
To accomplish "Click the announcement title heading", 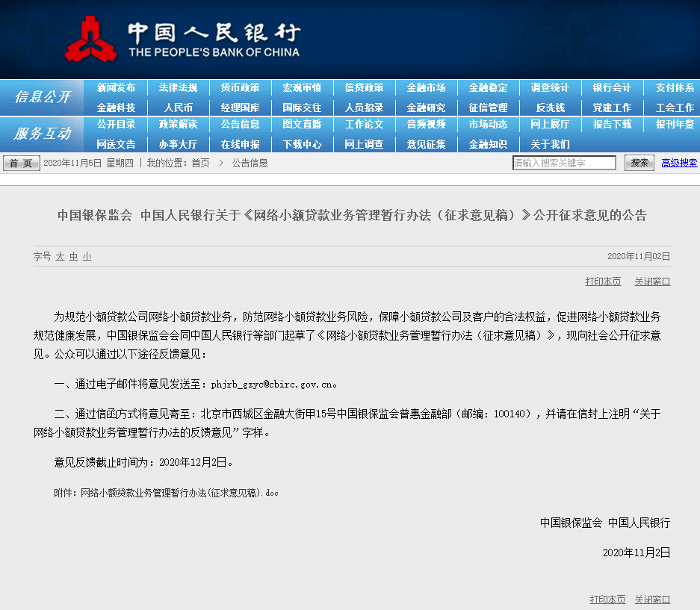I will click(x=352, y=215).
